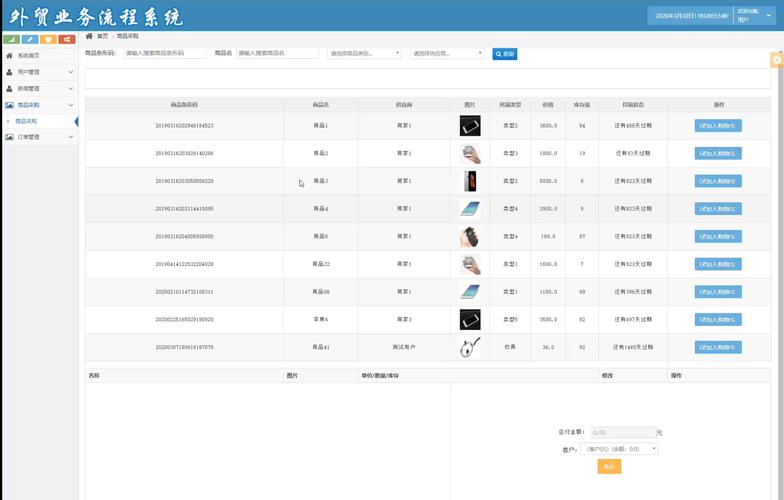Click the payable amount field

[x=623, y=432]
